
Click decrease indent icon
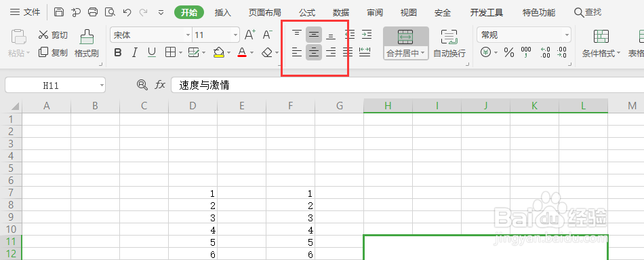350,35
